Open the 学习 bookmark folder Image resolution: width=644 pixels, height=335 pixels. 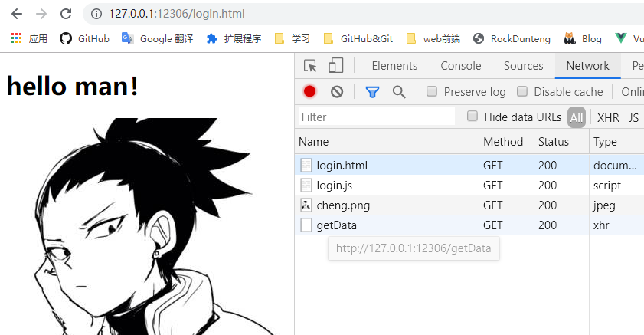(x=292, y=38)
